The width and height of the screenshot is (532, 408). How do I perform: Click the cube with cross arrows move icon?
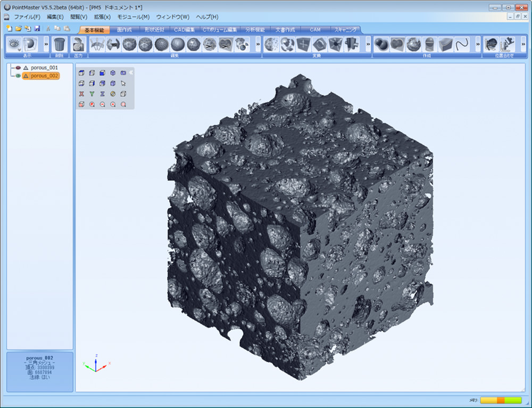coord(303,45)
